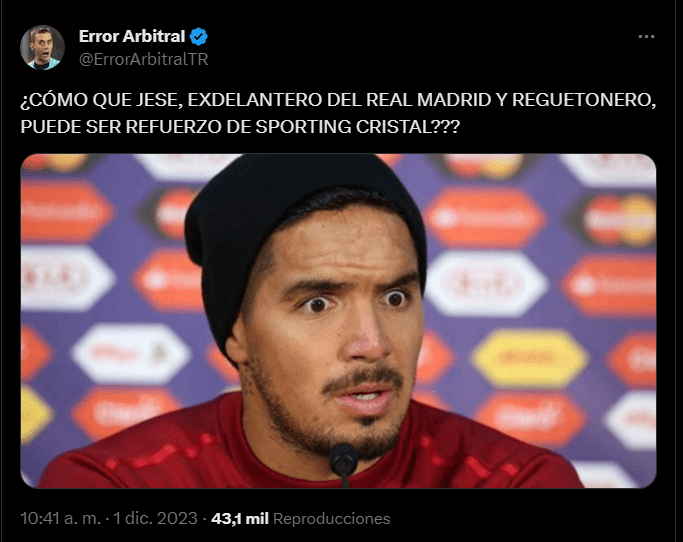
Task: Open the @ErrorArbitralTR handle link
Action: [x=144, y=59]
